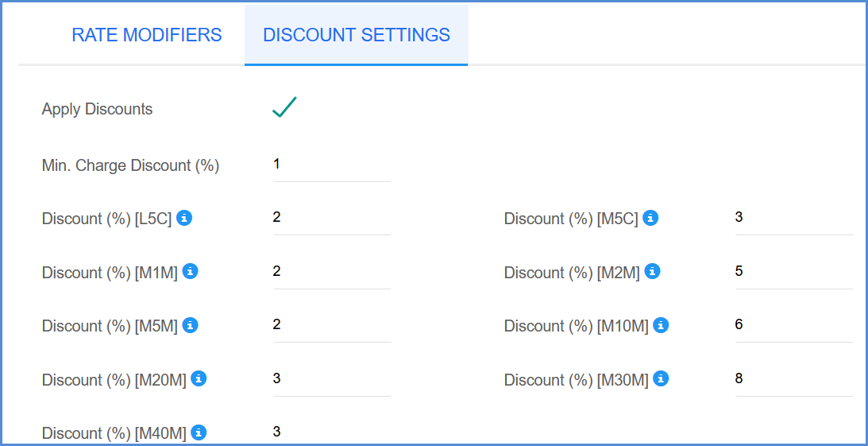Image resolution: width=868 pixels, height=446 pixels.
Task: Show the info tooltip for Discount [M20M]
Action: coord(199,379)
